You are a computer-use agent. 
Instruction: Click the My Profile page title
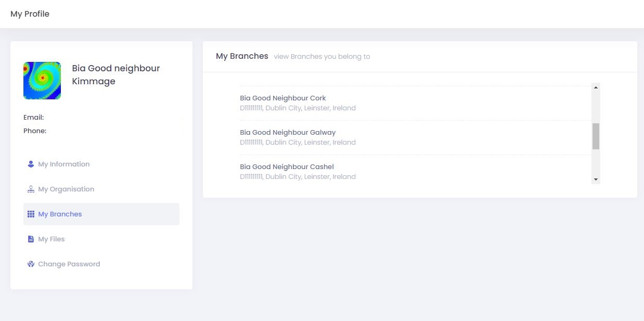[x=30, y=14]
